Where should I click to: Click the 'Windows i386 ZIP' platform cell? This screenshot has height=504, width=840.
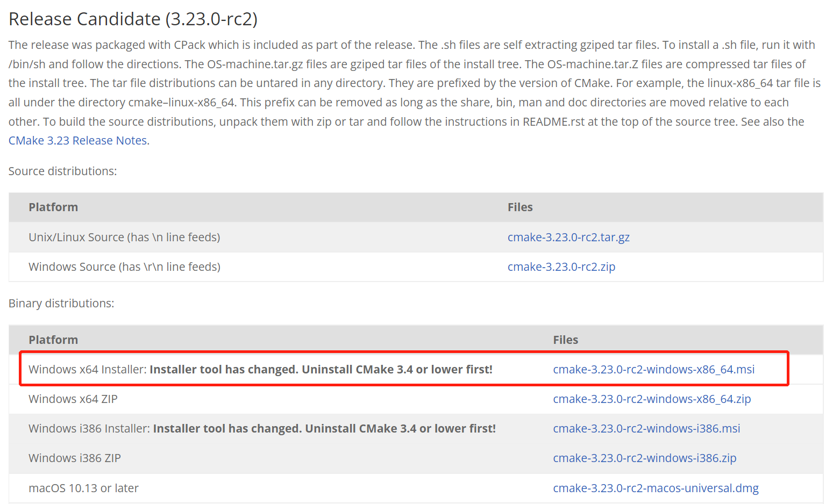point(75,458)
